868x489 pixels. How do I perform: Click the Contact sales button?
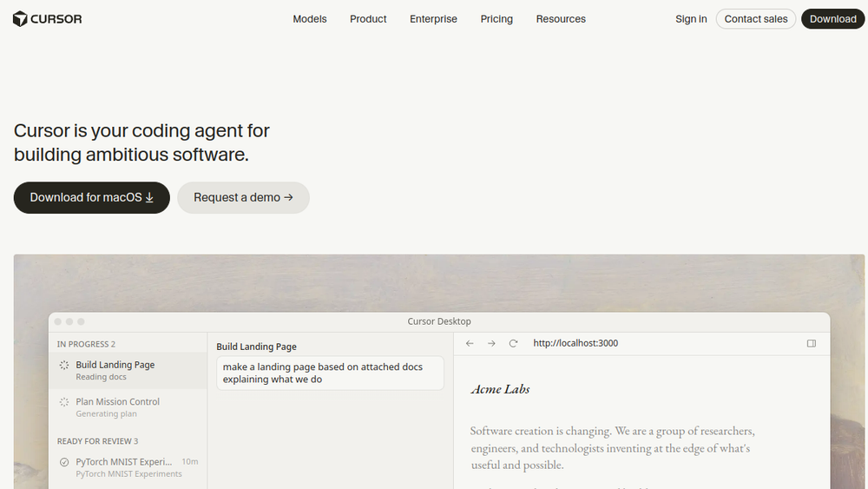pos(756,19)
